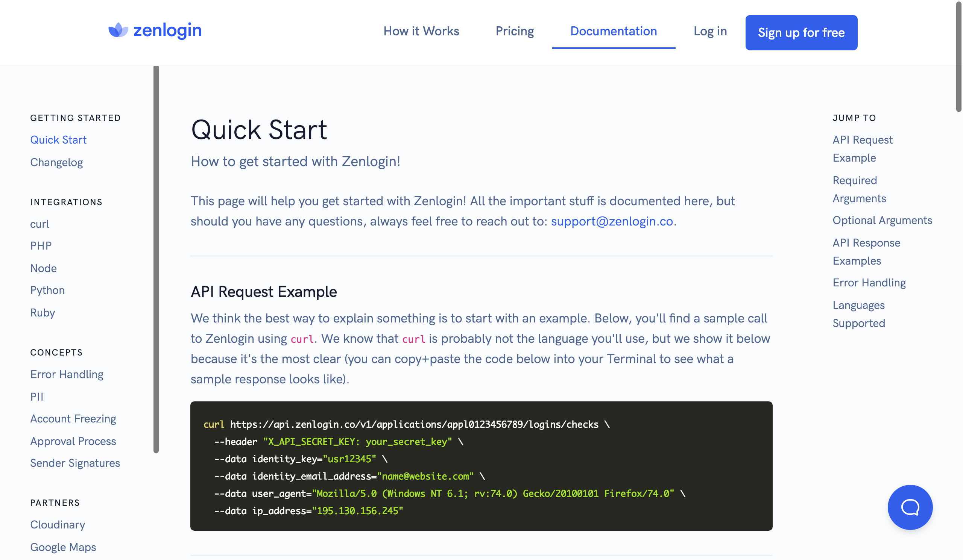The height and width of the screenshot is (560, 963).
Task: Click the zenlogin lotus logo icon
Action: (x=118, y=30)
